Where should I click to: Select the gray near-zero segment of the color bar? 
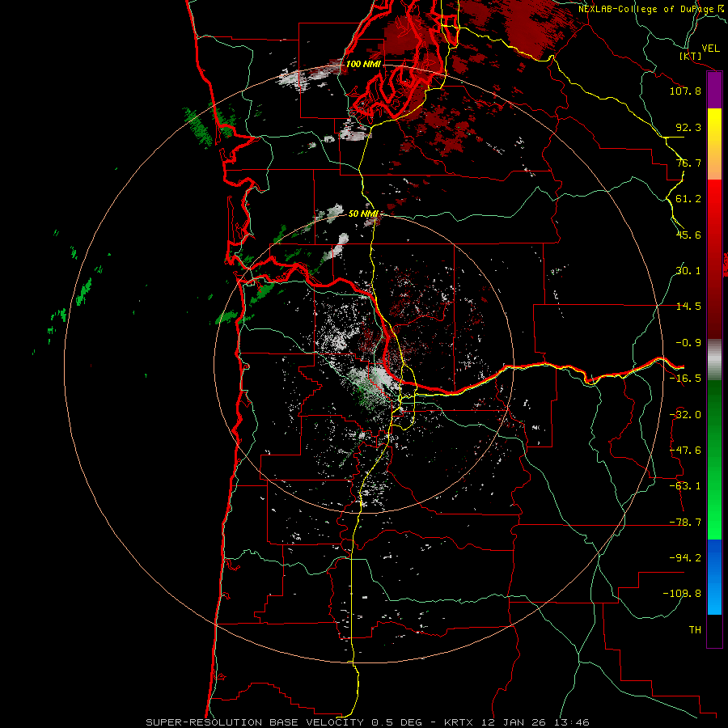click(714, 360)
